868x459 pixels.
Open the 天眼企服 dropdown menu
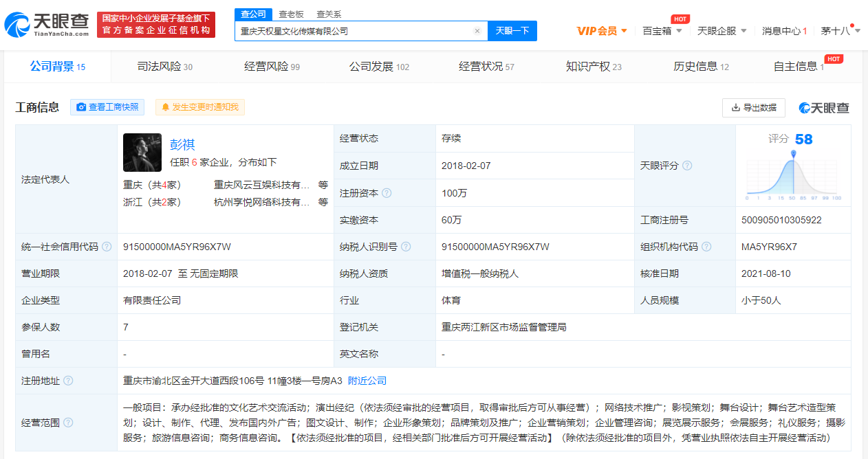click(x=721, y=31)
